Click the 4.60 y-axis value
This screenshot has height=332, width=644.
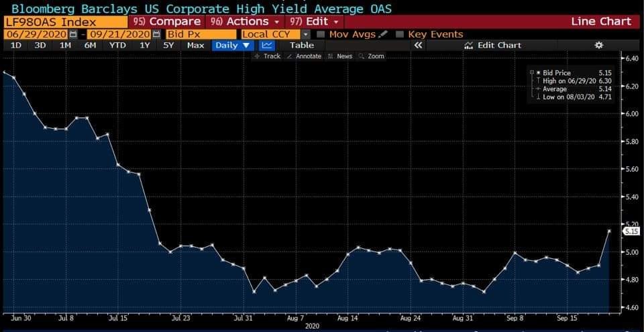632,307
